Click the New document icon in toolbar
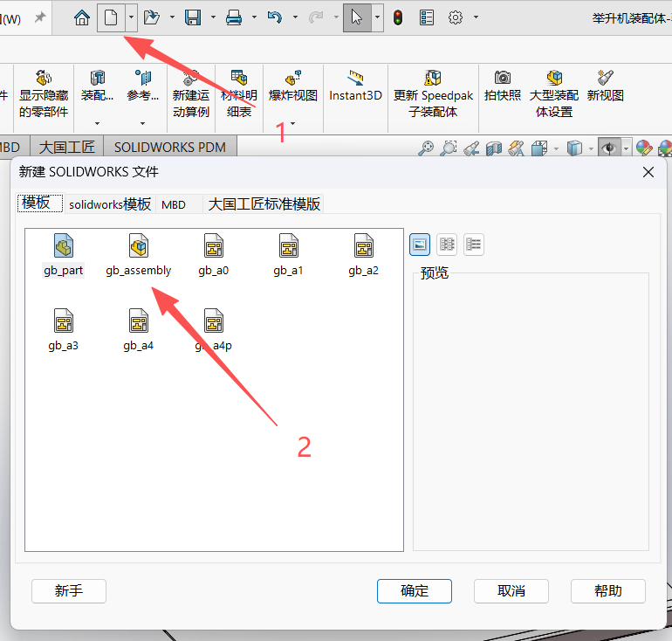 click(111, 17)
